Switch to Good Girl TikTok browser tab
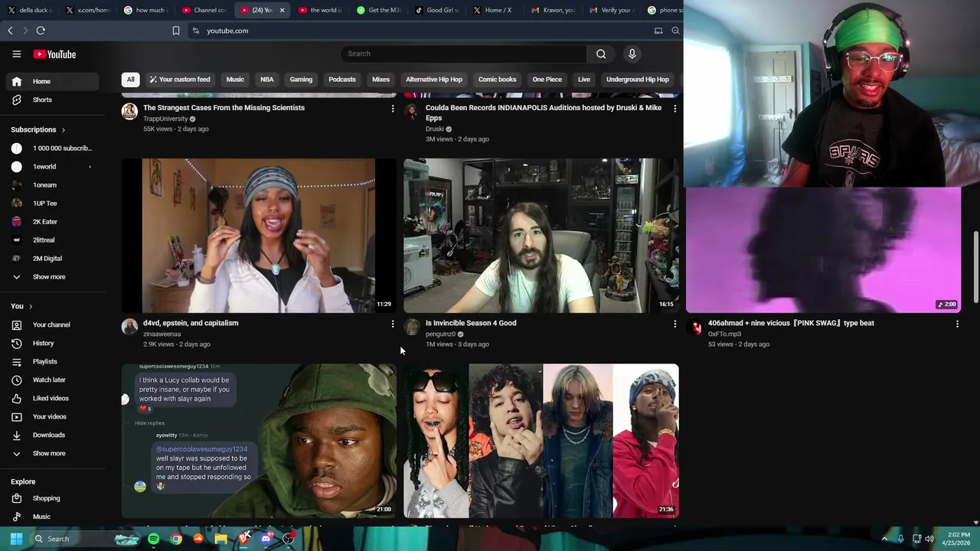The height and width of the screenshot is (551, 980). click(436, 10)
